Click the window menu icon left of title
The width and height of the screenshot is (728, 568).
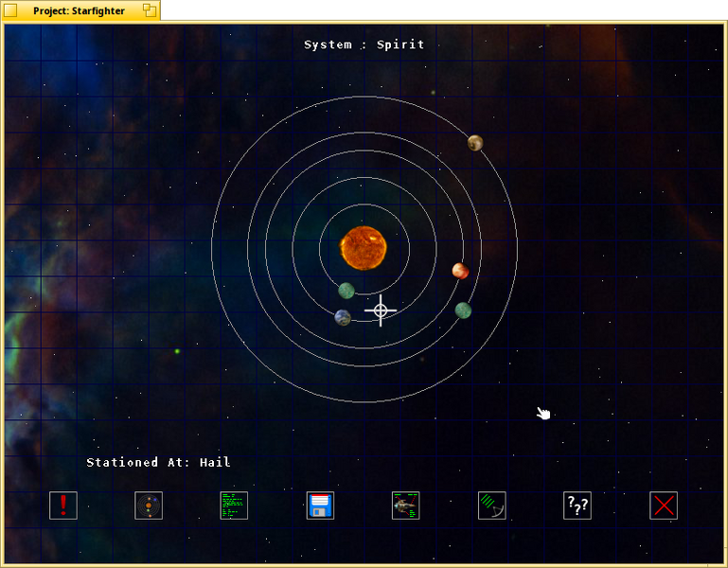coord(10,10)
